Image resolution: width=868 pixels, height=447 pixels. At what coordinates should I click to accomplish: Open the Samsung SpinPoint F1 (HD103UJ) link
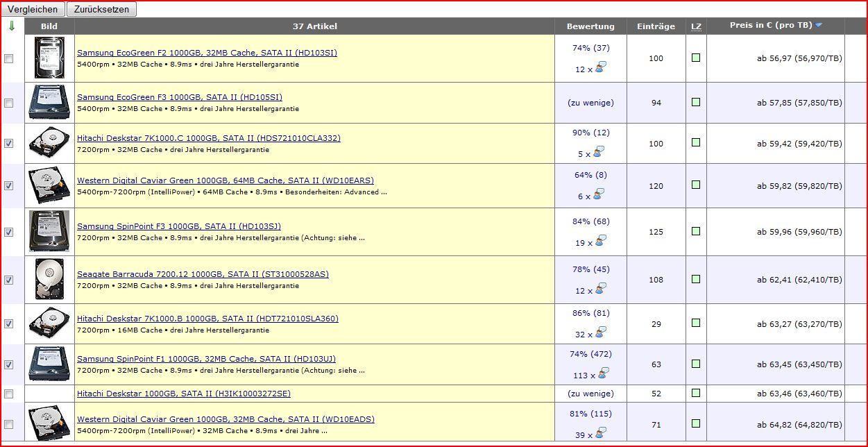click(206, 359)
